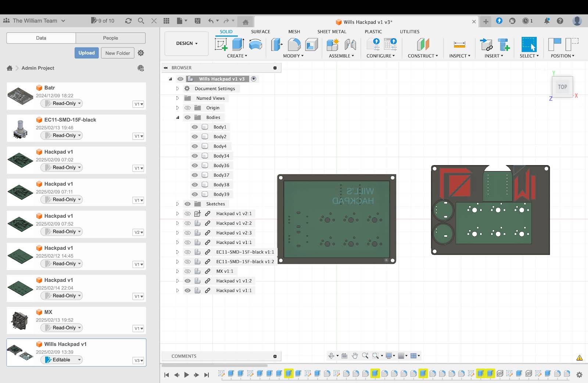Expand the Named Views node

click(x=177, y=98)
